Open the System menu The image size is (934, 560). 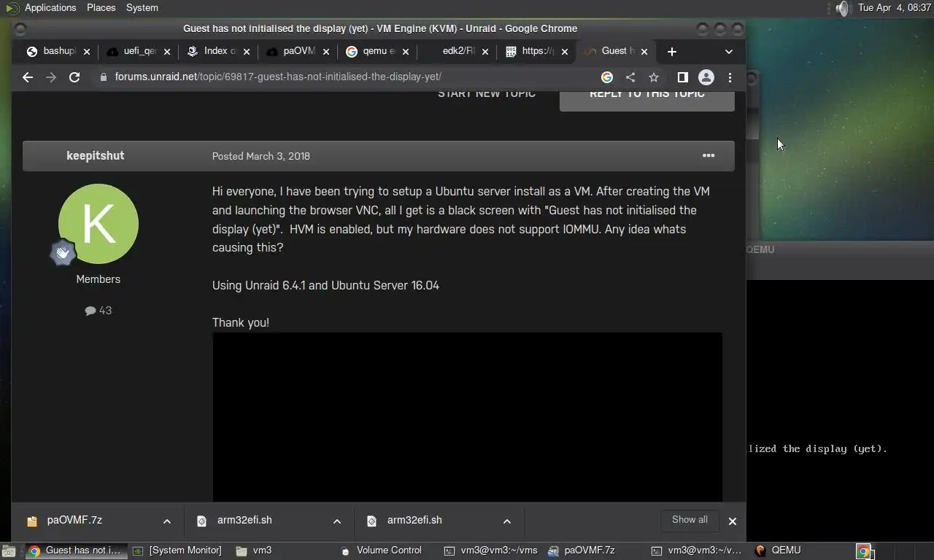pos(142,8)
